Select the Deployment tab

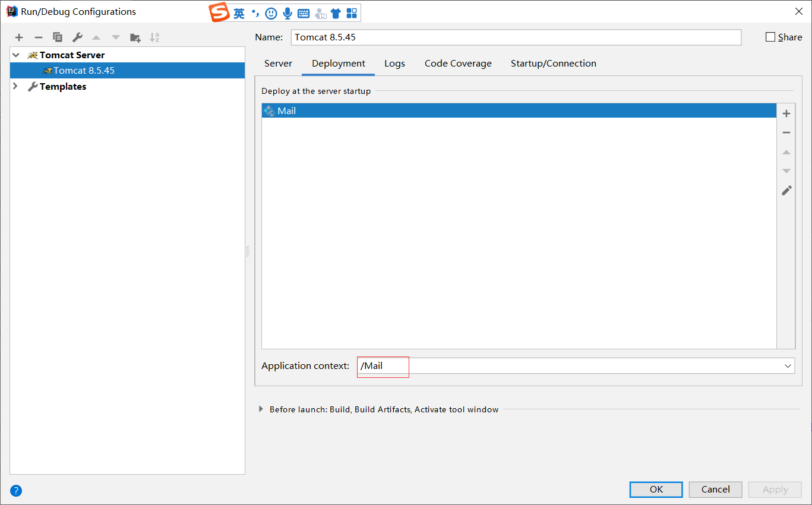click(x=339, y=64)
